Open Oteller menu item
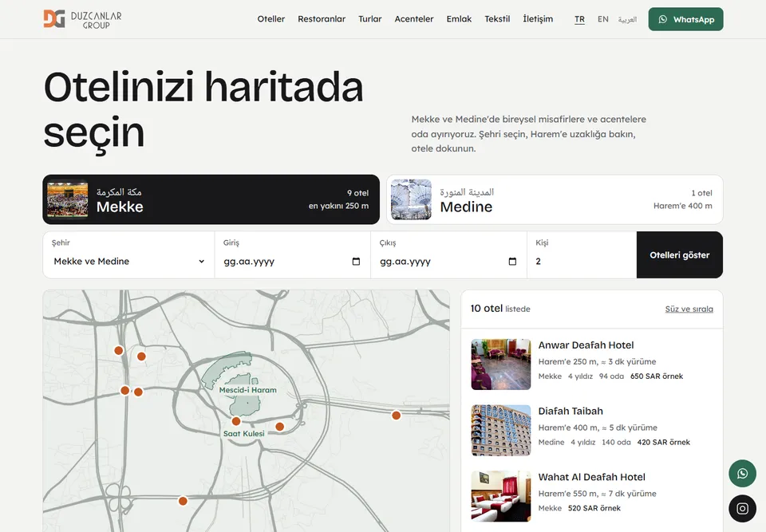 pyautogui.click(x=271, y=19)
